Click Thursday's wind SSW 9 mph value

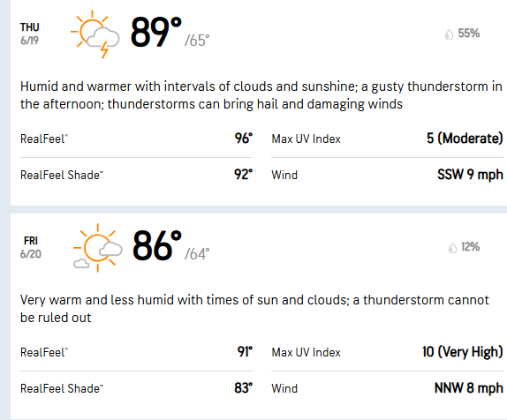pos(470,175)
